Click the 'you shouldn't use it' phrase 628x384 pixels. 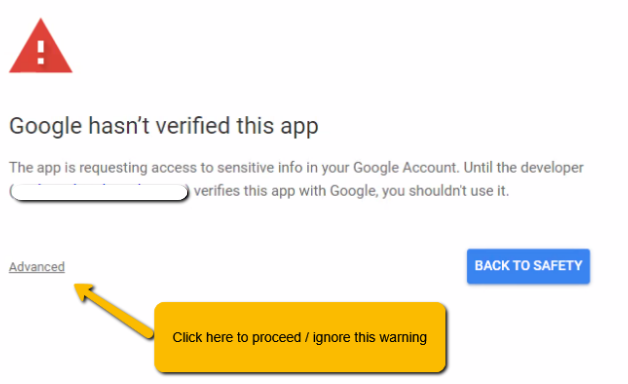pos(445,191)
